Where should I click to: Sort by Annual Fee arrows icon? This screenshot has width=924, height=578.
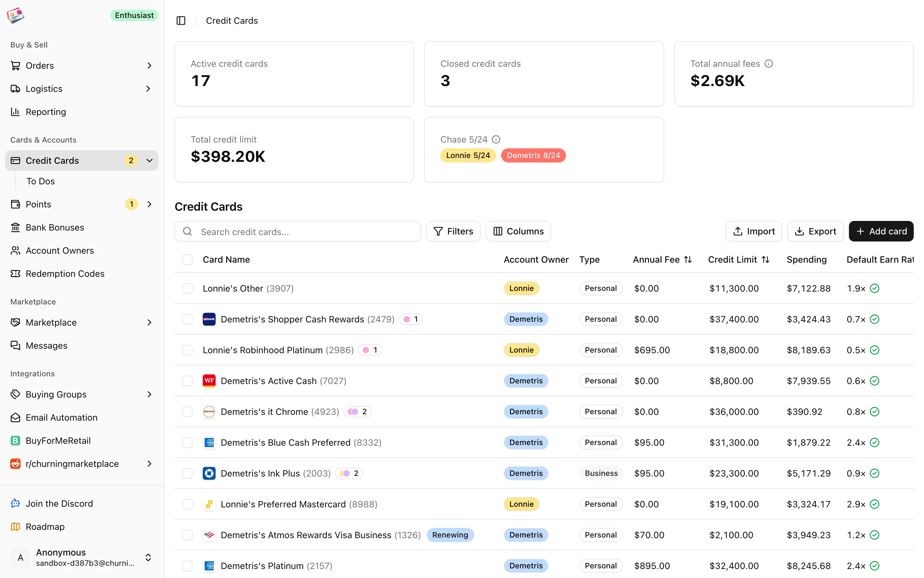(x=688, y=259)
